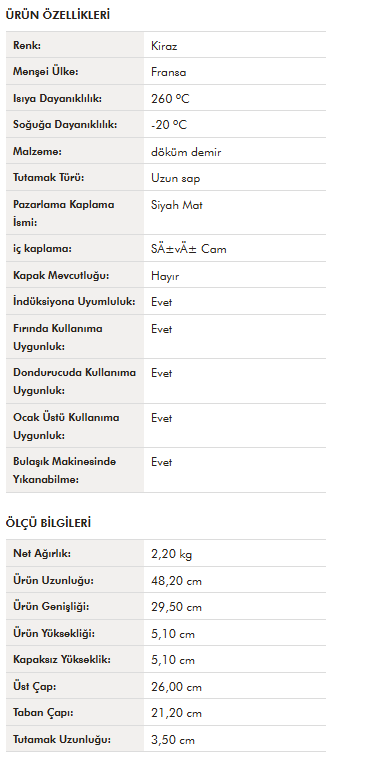Select the döküm demir material value
Viewport: 375px width, 758px height.
(186, 152)
